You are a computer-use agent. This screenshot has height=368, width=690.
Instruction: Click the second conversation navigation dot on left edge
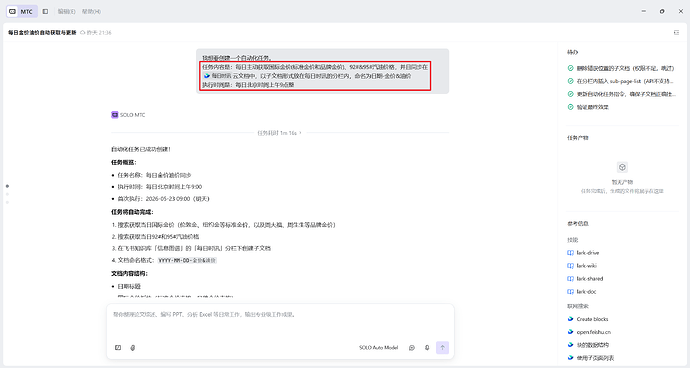7,194
